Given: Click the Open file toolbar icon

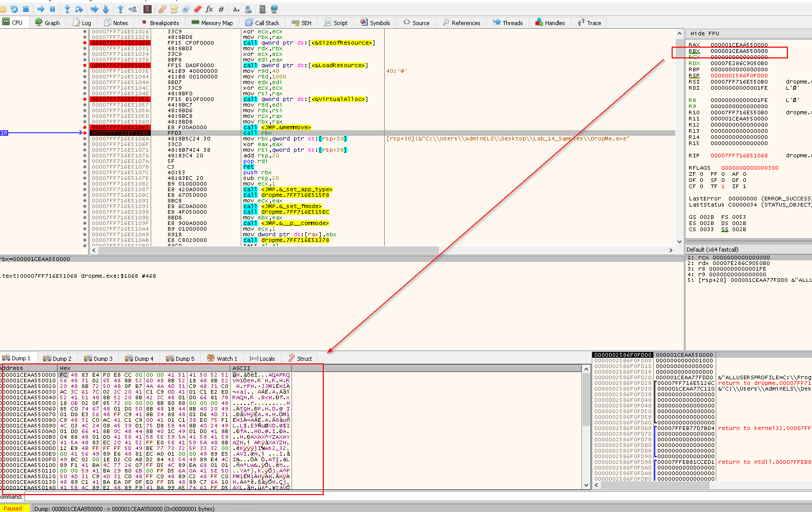Looking at the screenshot, I should [x=3, y=9].
